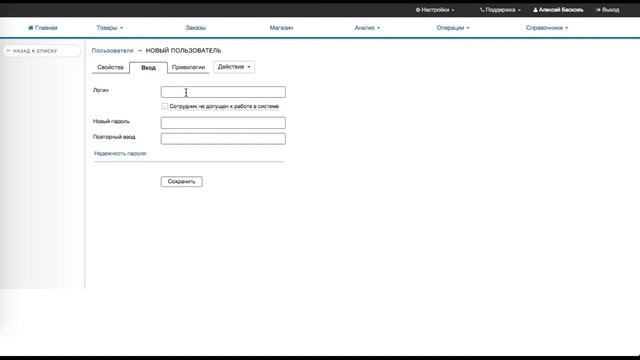Expand the Товары menu
This screenshot has height=360, width=640.
109,28
